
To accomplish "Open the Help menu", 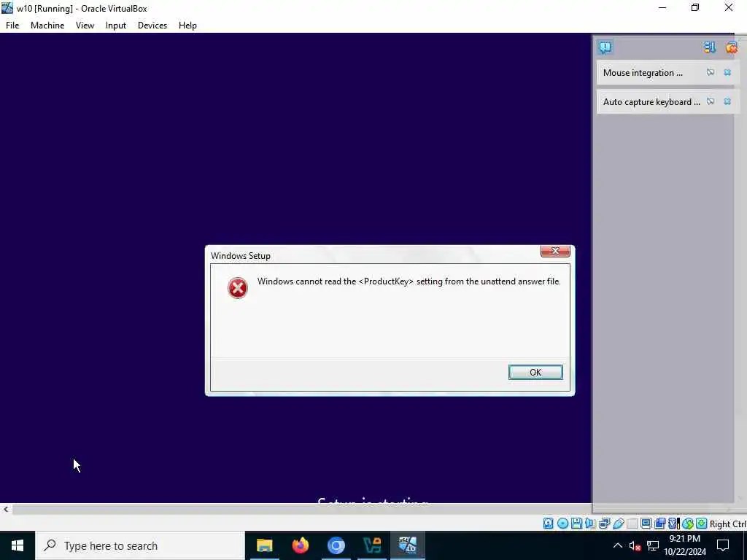I will [187, 26].
